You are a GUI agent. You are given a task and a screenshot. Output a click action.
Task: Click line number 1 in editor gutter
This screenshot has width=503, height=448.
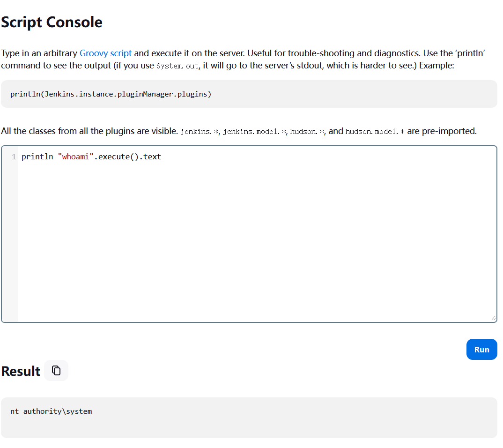click(x=14, y=157)
